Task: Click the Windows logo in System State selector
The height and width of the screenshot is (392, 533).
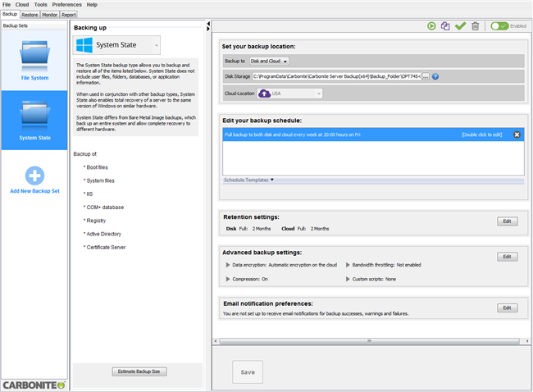Action: (x=84, y=45)
